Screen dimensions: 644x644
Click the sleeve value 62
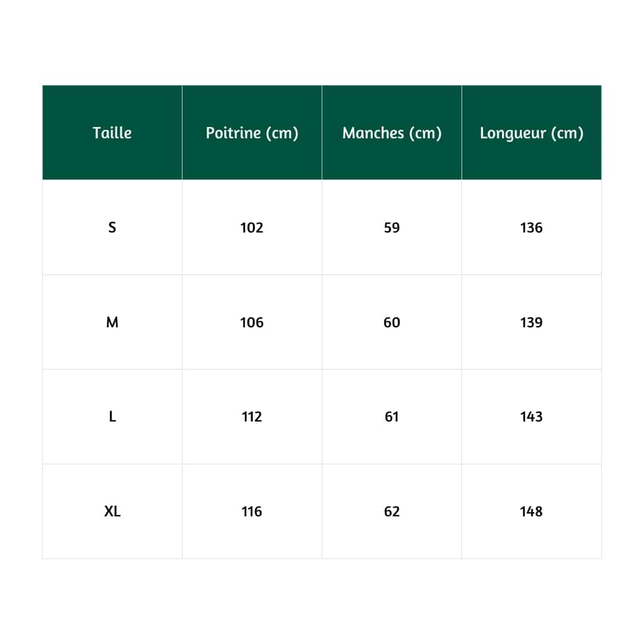(x=392, y=511)
